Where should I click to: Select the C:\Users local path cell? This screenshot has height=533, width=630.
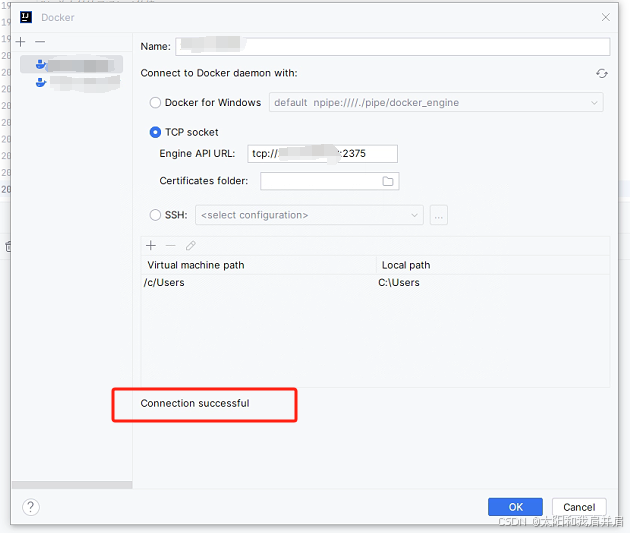click(399, 283)
